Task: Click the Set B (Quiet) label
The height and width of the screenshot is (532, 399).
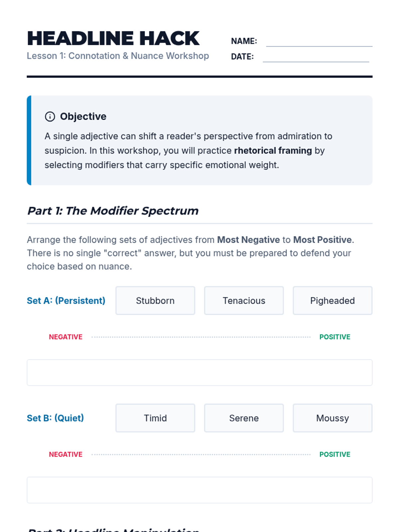Action: point(55,418)
